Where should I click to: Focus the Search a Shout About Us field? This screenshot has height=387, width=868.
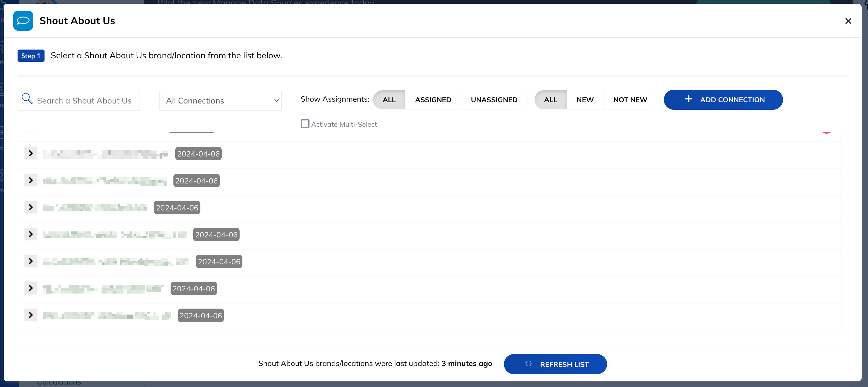[79, 100]
